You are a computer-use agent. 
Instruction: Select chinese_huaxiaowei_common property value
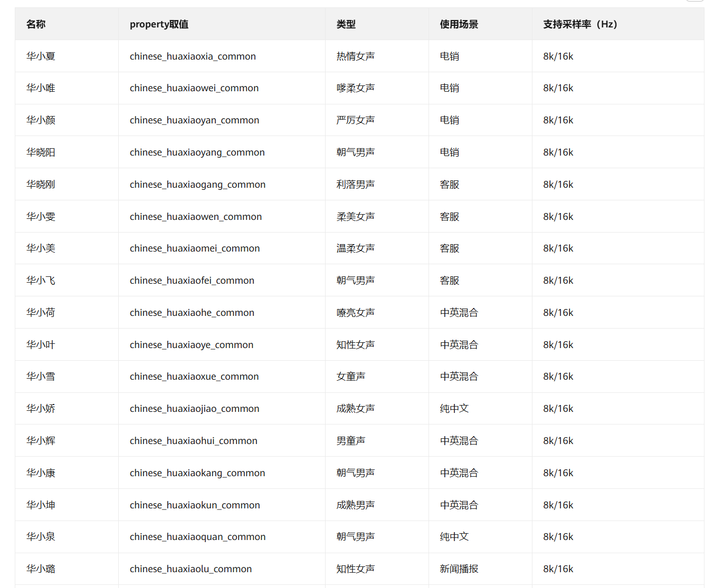tap(194, 88)
